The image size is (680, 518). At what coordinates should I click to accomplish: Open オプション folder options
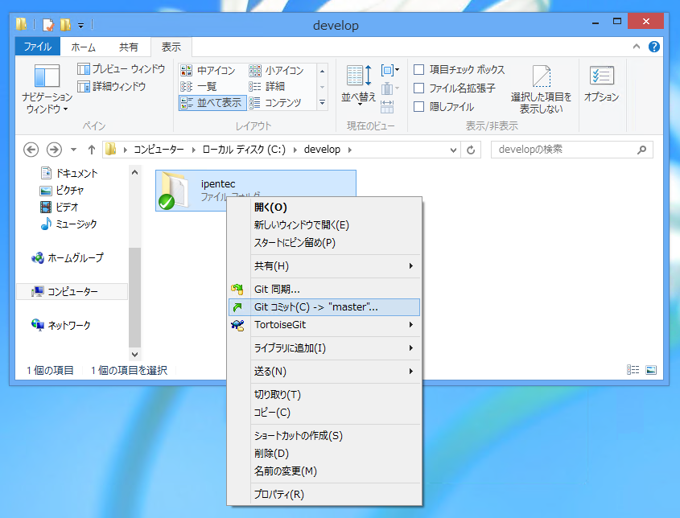point(601,85)
